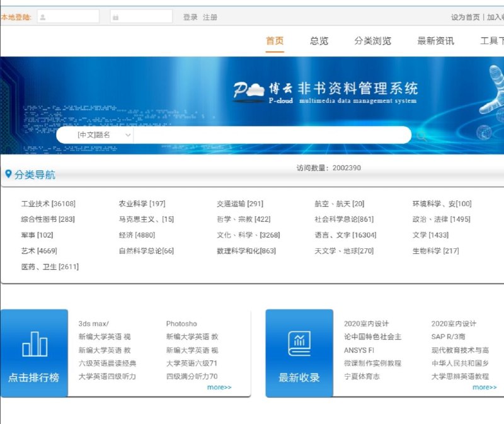This screenshot has height=424, width=504.
Task: Open category 经济 [4880]
Action: tap(137, 235)
